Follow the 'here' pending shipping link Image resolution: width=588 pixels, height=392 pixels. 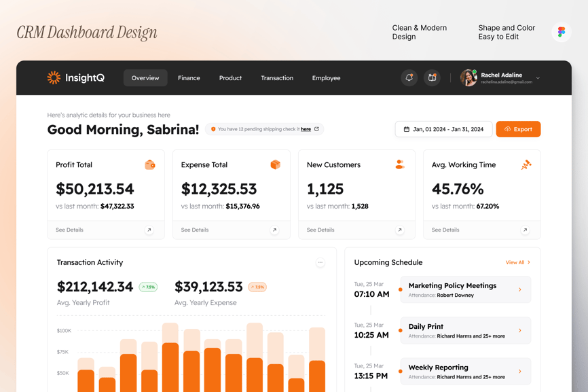click(306, 129)
